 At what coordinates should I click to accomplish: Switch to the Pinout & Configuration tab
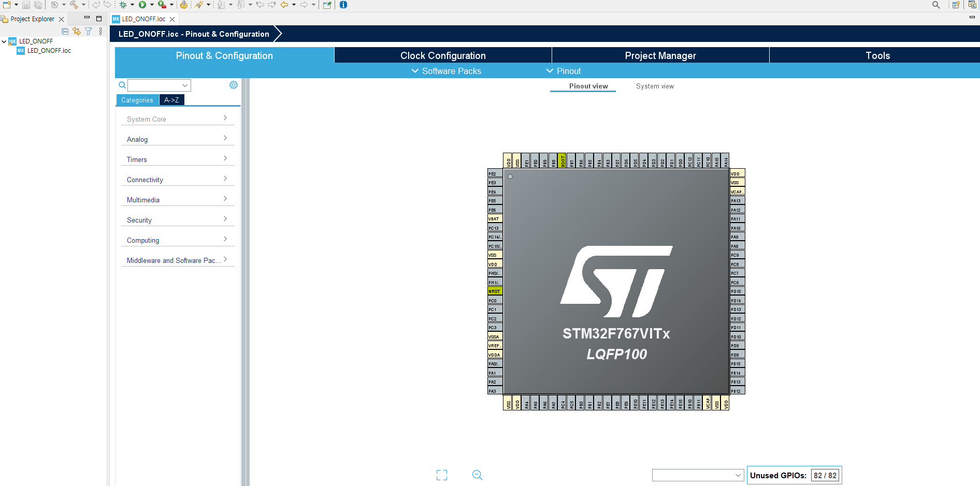pyautogui.click(x=224, y=55)
